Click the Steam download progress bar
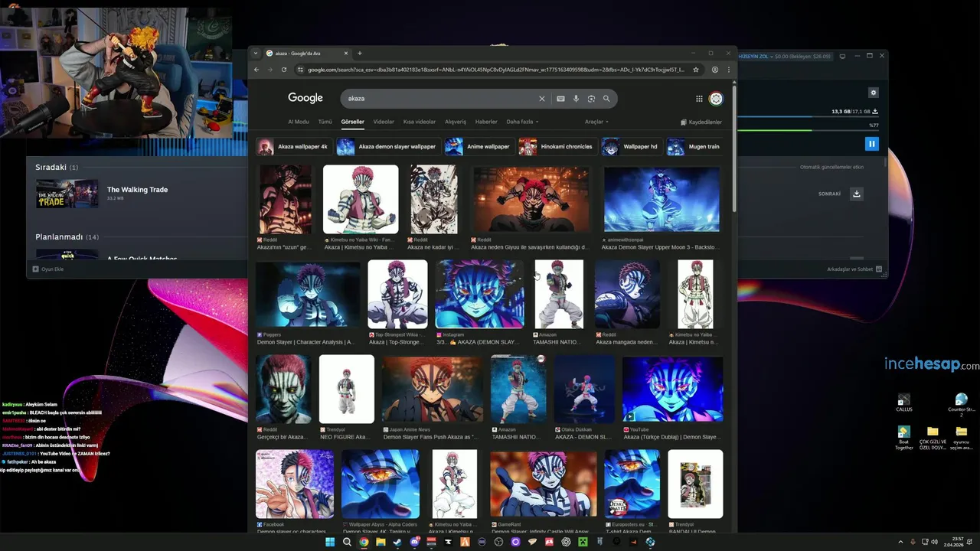This screenshot has width=980, height=551. click(807, 118)
